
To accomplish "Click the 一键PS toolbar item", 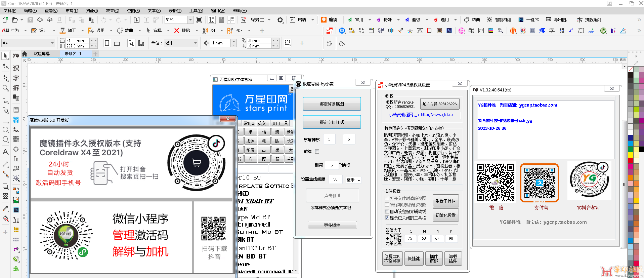I will (529, 20).
